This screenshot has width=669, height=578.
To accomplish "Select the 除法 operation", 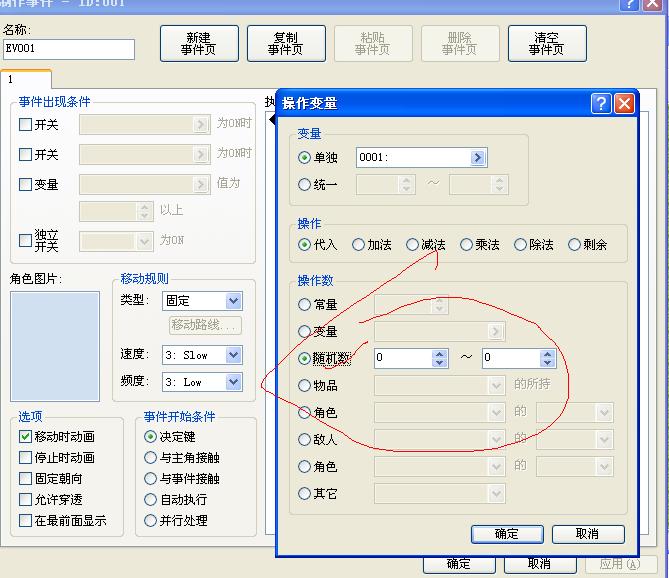I will click(520, 245).
